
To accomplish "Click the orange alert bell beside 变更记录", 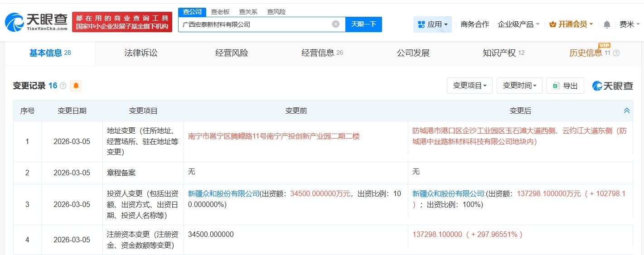I will (76, 86).
